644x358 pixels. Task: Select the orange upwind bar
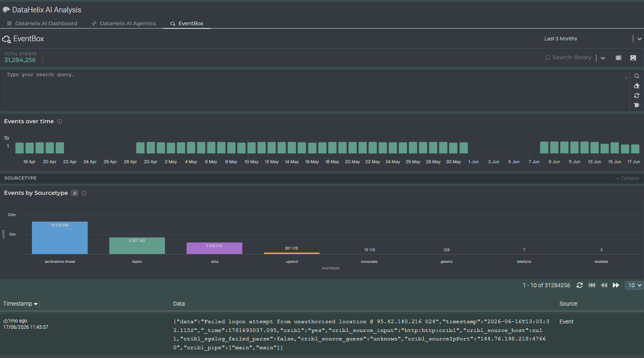point(292,253)
